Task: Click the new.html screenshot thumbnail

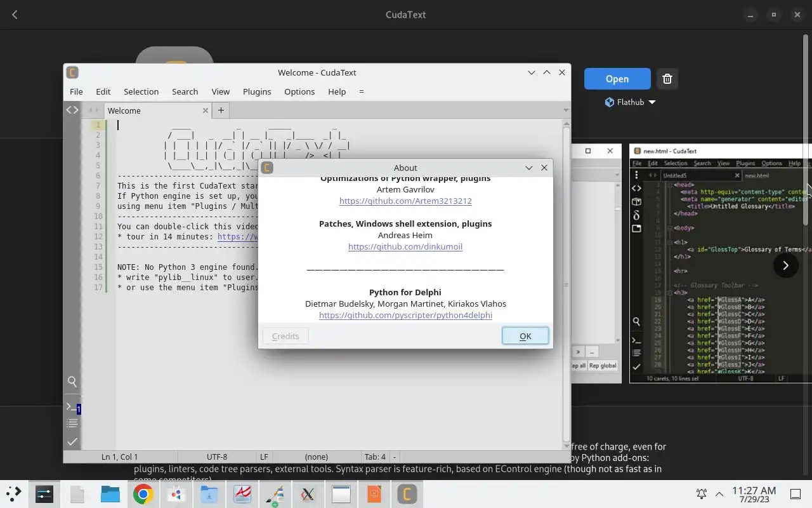Action: click(721, 264)
